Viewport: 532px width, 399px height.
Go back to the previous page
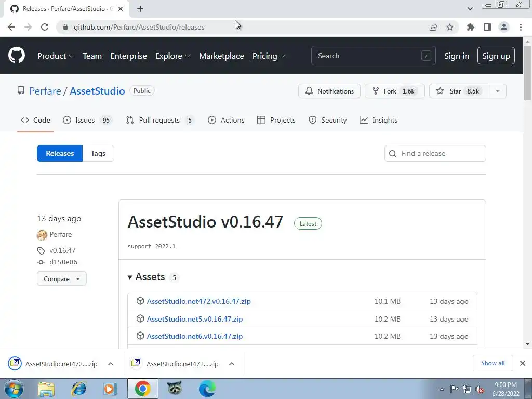(x=11, y=27)
